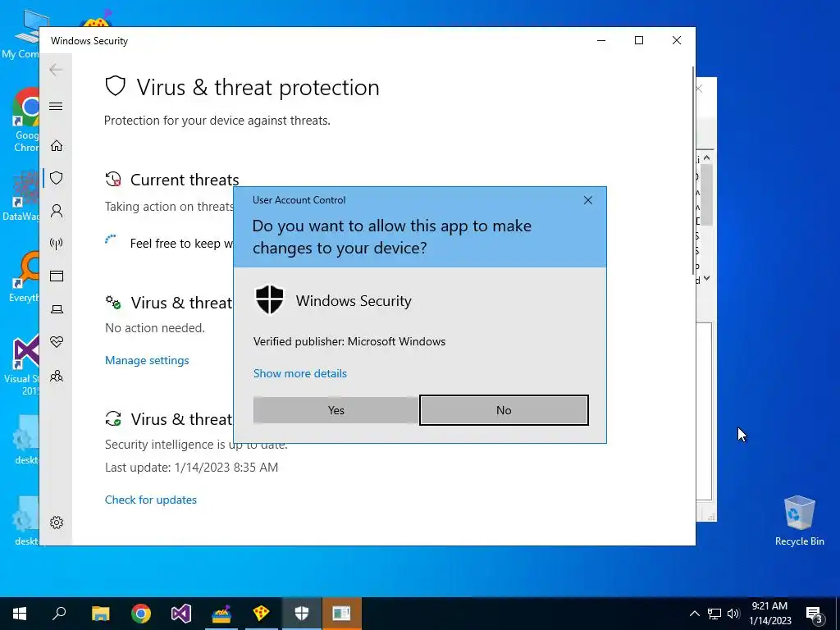Click scroll up arrow in background window list
Image resolution: width=840 pixels, height=630 pixels.
[x=706, y=157]
